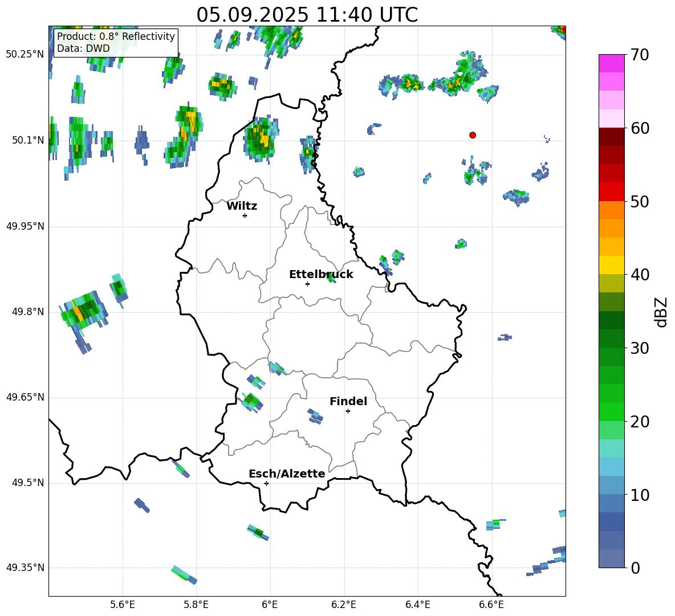Click the cross marker below Esch/Alzette
Viewport: 675px width, 616px height.
(266, 483)
